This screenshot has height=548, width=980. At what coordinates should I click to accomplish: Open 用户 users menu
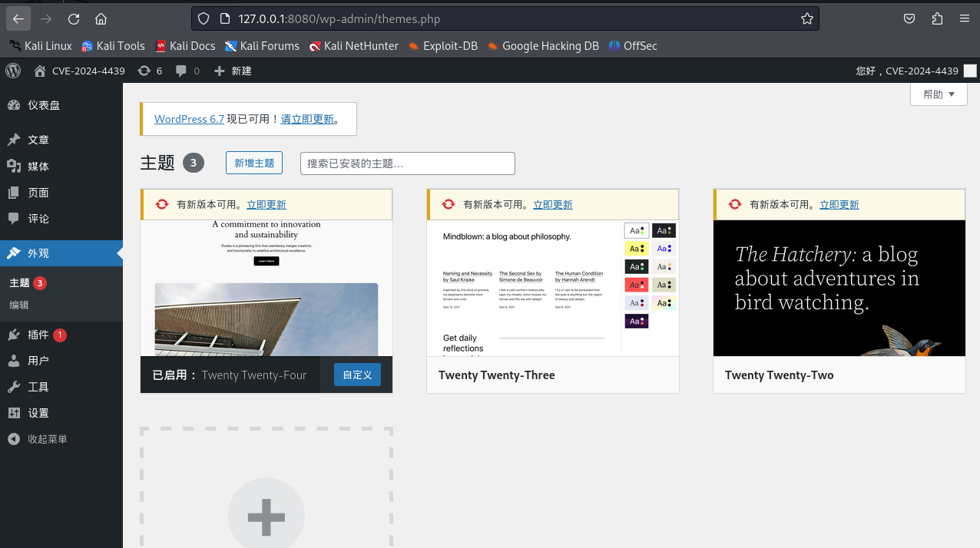coord(61,361)
